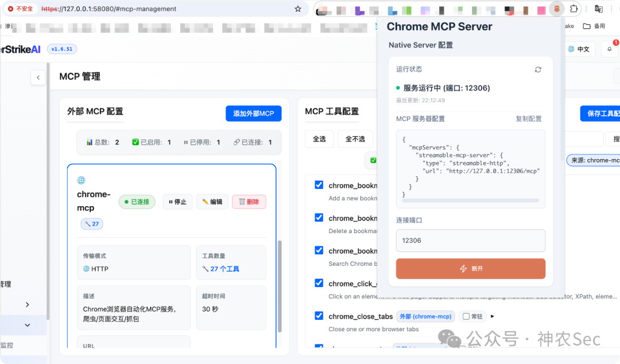
Task: Uncheck the chrome_bookmark search tool checkbox
Action: coord(319,250)
